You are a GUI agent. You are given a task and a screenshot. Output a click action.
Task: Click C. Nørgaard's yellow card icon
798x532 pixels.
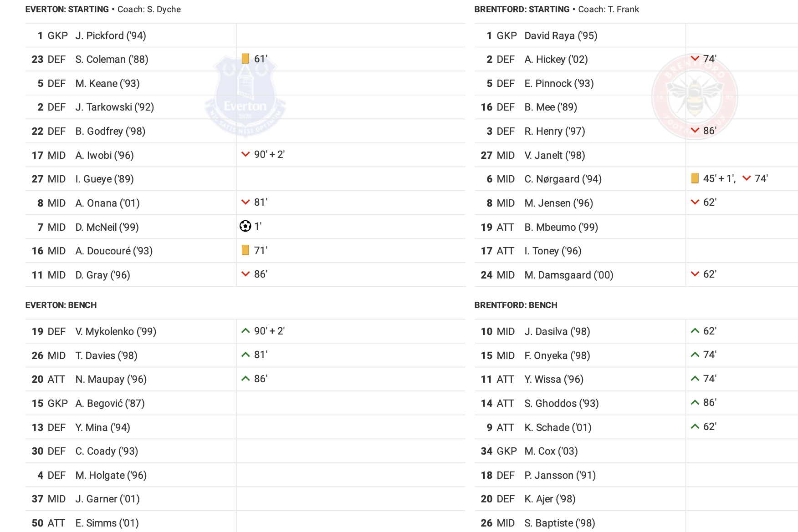pyautogui.click(x=695, y=178)
